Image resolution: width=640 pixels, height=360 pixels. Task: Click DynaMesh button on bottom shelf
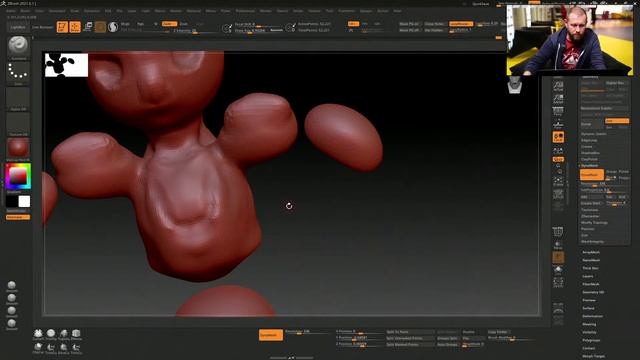coord(271,335)
